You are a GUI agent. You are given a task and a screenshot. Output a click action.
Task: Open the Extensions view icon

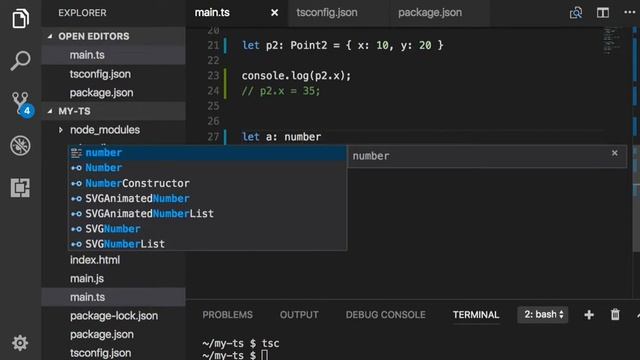pos(20,188)
